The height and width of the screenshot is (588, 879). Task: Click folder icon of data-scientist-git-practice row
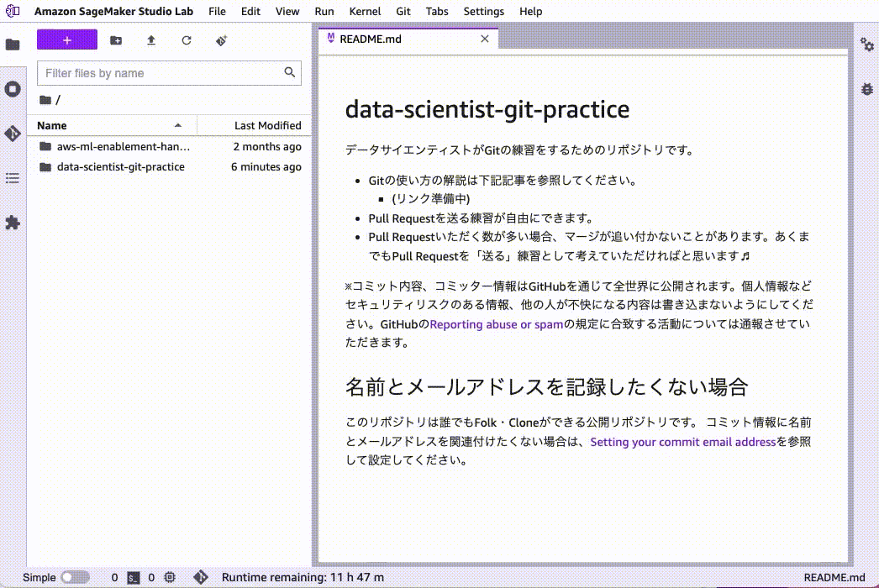45,167
